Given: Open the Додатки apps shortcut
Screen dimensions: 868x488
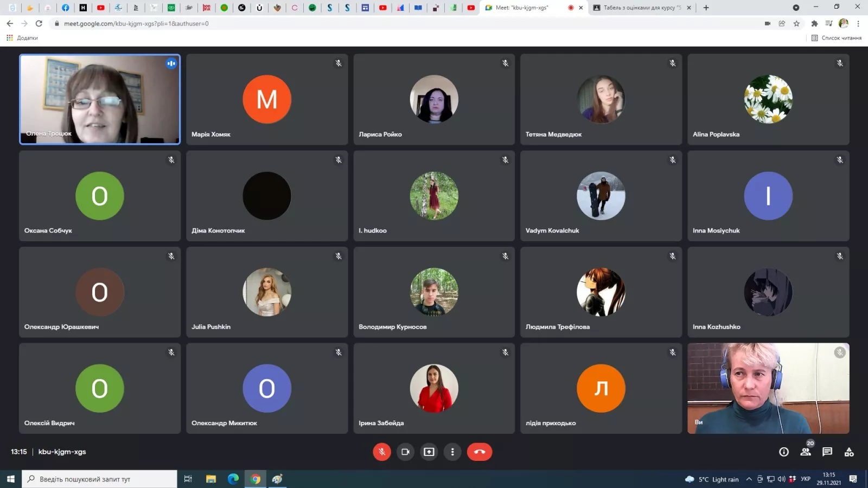Looking at the screenshot, I should [22, 38].
